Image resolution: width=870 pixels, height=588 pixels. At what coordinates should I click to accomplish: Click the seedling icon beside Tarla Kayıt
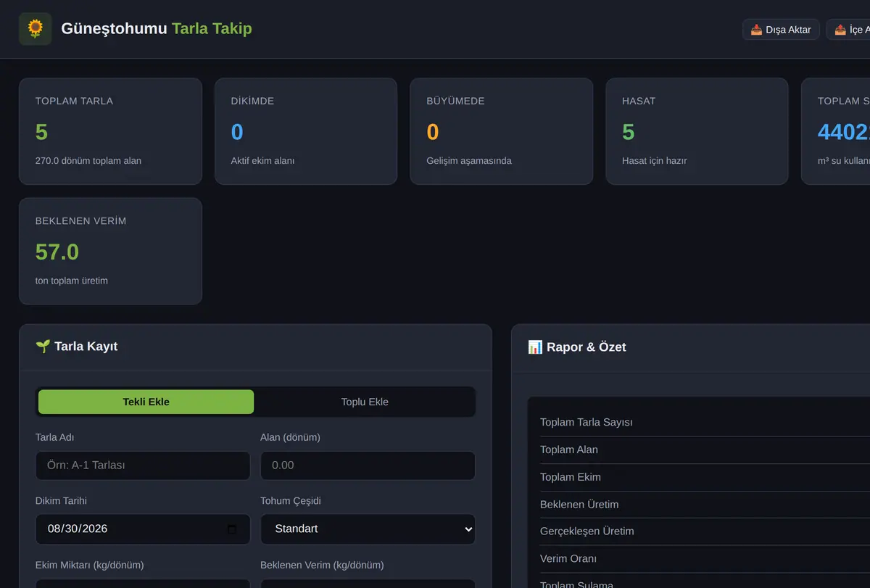[x=43, y=347]
